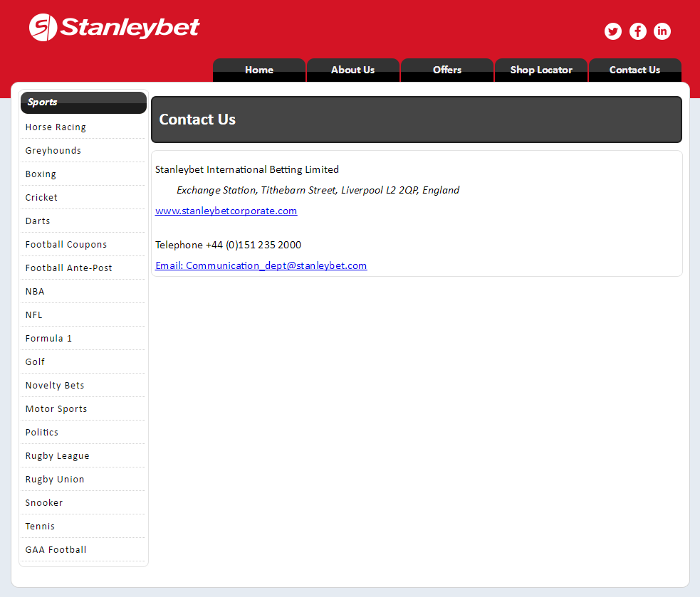Open the Twitter social icon
Image resolution: width=700 pixels, height=597 pixels.
point(613,31)
